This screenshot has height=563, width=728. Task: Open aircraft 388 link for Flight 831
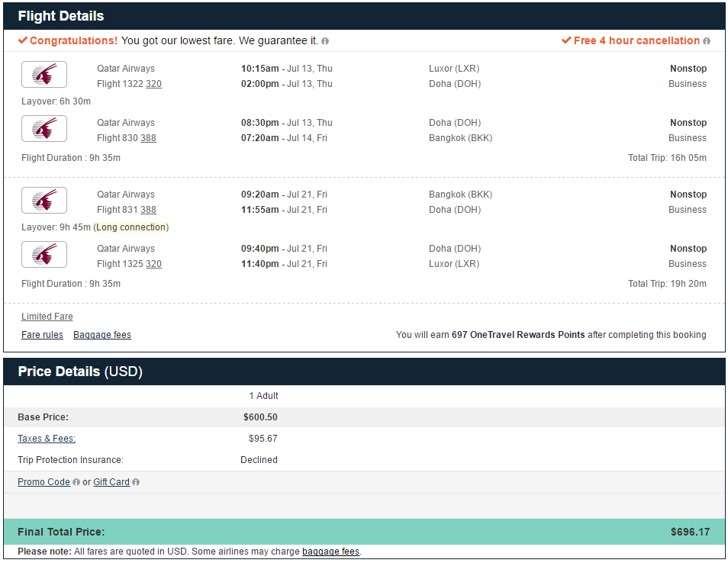148,210
